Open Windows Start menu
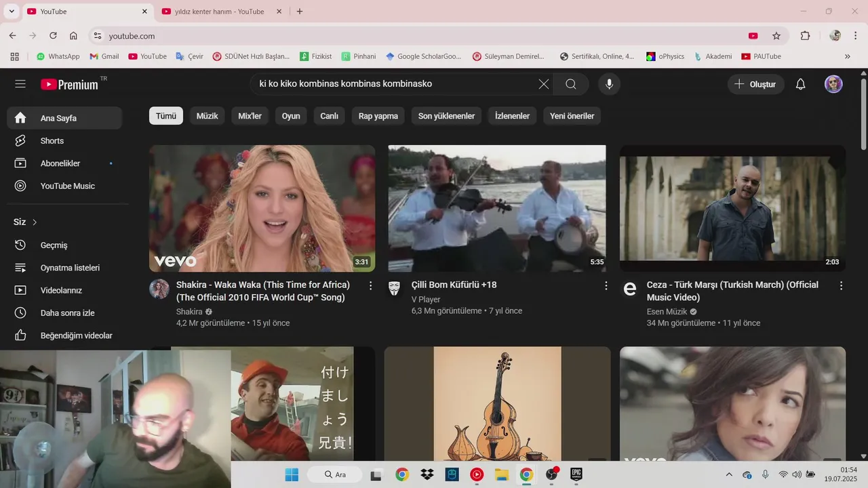 [x=292, y=474]
